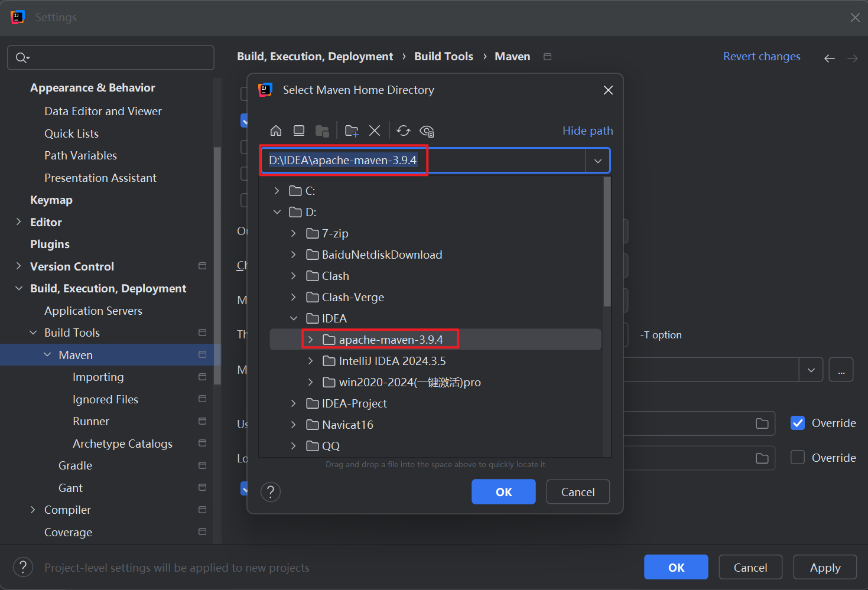Click project-level icon on Importing row
The image size is (868, 590).
coord(202,377)
